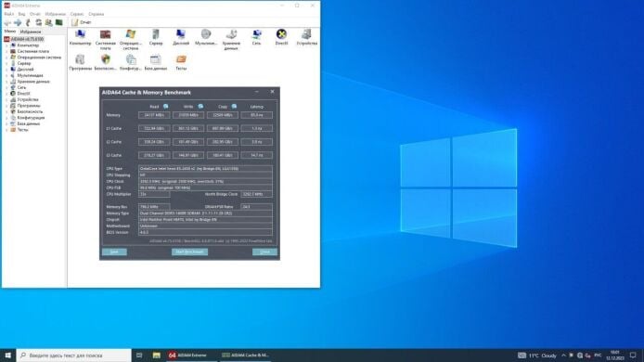Open the DirectX icon in the main pane

[281, 37]
